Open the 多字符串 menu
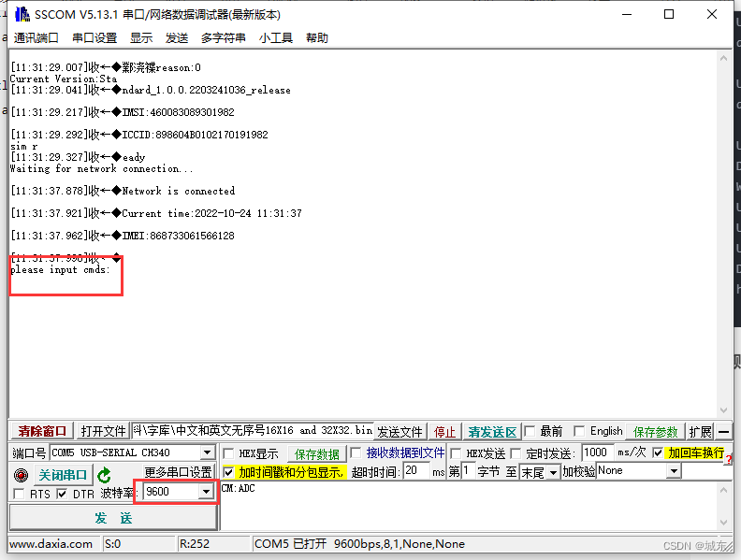This screenshot has width=741, height=560. click(223, 37)
